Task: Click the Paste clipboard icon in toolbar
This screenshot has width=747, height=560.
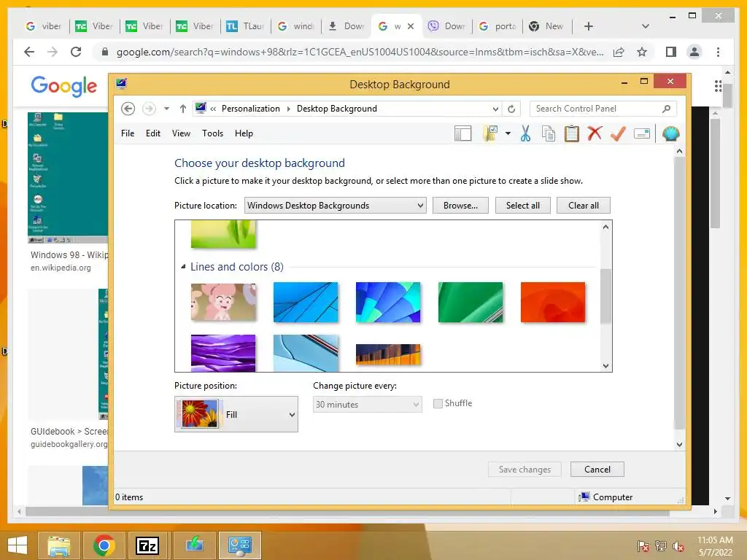Action: (x=572, y=134)
